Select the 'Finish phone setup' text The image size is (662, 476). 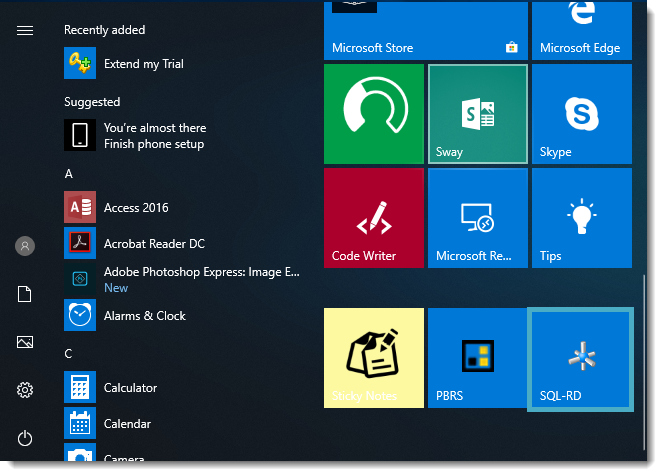(154, 144)
